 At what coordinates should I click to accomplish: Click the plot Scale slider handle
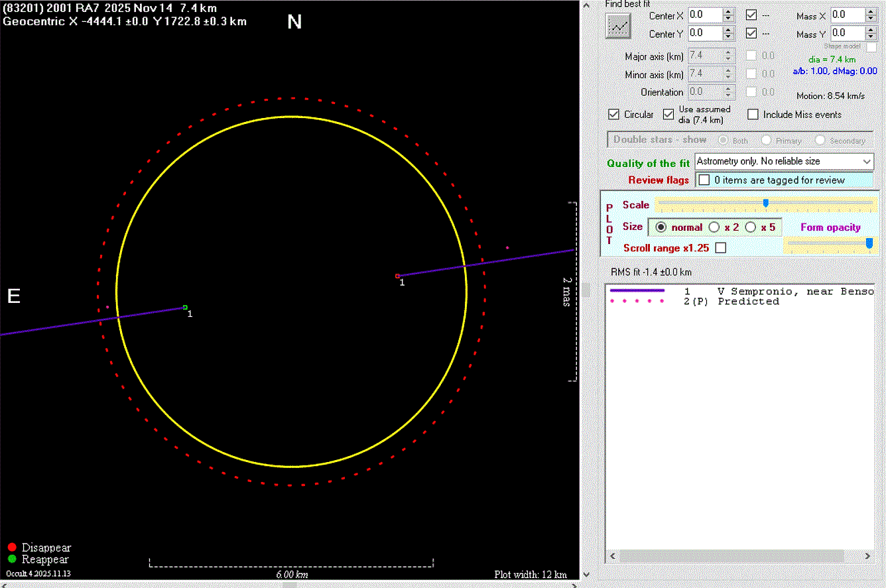tap(765, 204)
